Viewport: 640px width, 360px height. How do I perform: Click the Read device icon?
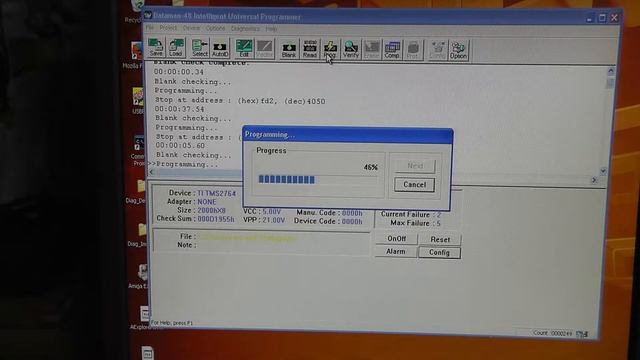click(310, 49)
